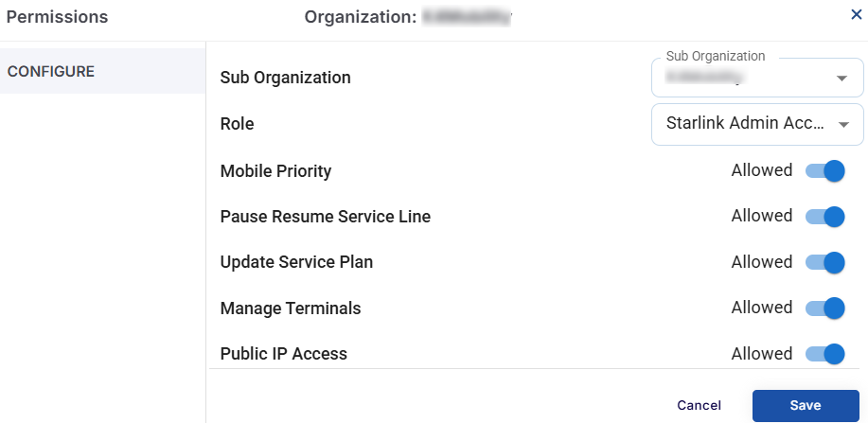The width and height of the screenshot is (868, 423).
Task: Click the Manage Terminals label
Action: tap(290, 308)
